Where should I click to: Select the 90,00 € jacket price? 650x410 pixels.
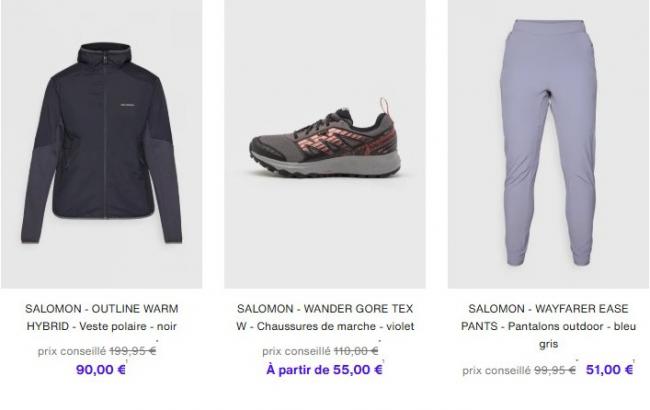point(101,369)
